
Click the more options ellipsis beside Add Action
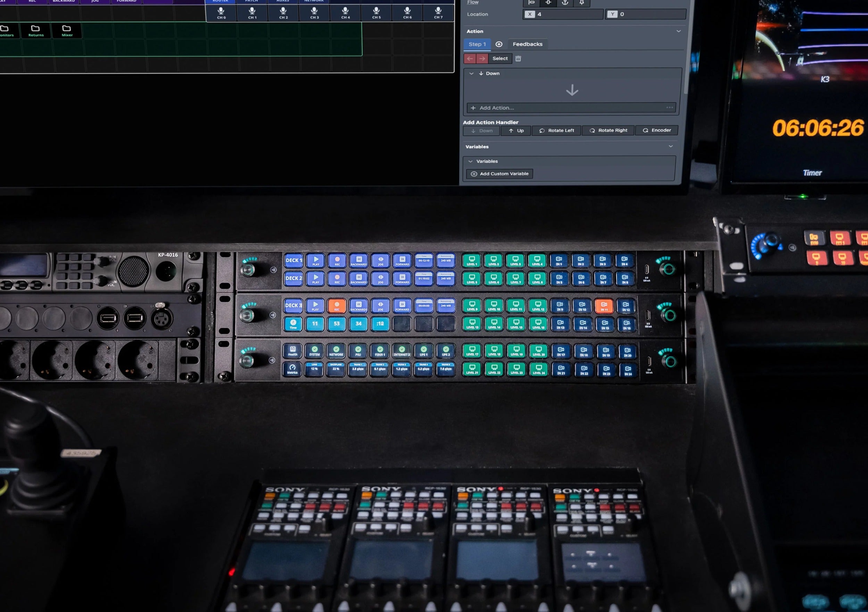669,108
